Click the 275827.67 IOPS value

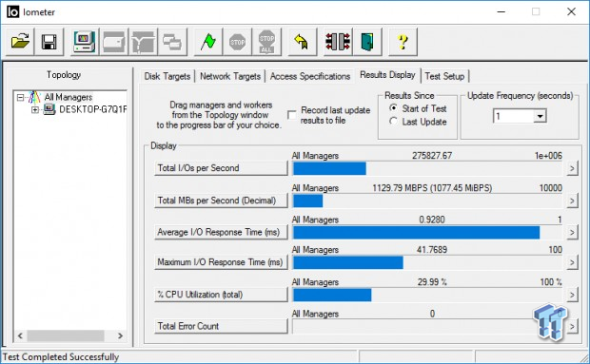(x=432, y=156)
